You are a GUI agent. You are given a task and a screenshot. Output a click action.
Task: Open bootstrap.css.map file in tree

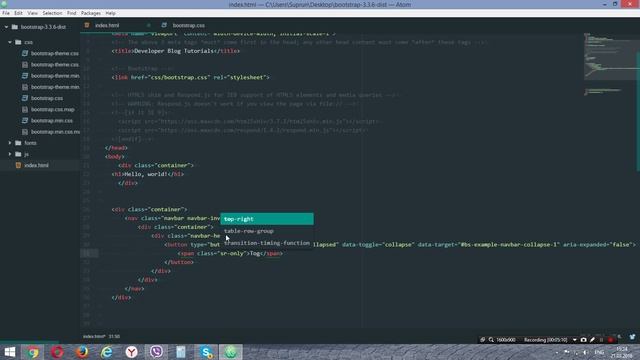pyautogui.click(x=53, y=109)
